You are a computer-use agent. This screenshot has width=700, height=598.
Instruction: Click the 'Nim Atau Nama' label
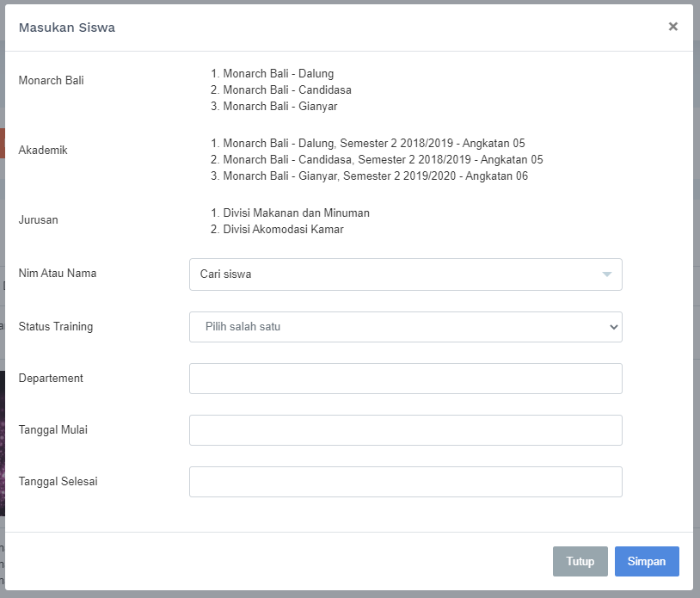coord(58,274)
